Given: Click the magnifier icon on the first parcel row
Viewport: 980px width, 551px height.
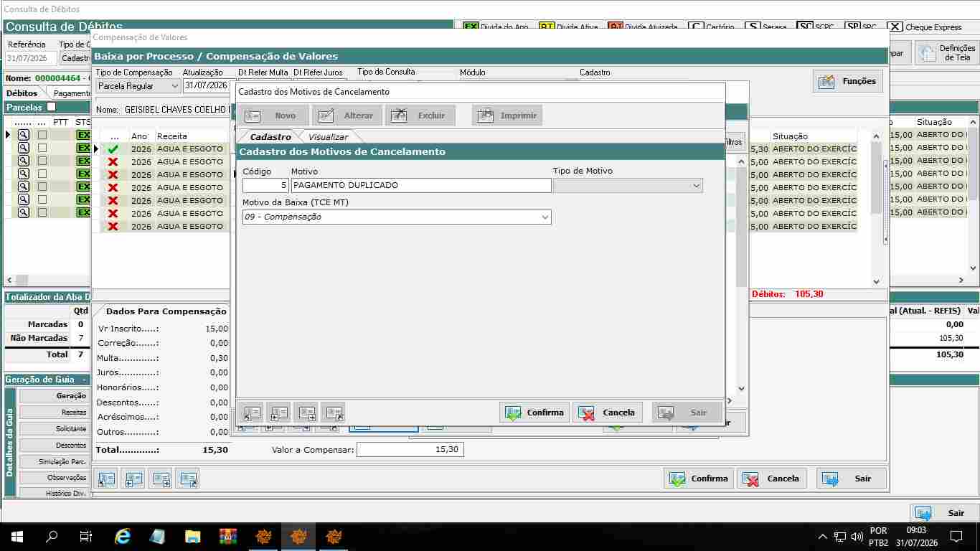Looking at the screenshot, I should click(24, 135).
